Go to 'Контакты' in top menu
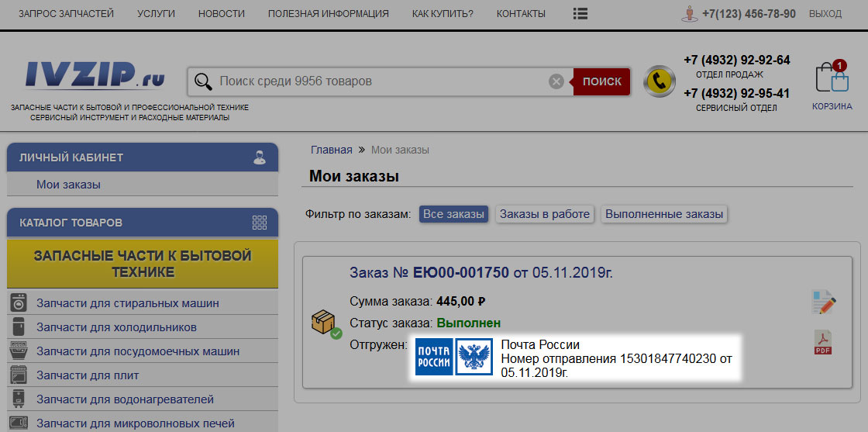868x432 pixels. 521,14
